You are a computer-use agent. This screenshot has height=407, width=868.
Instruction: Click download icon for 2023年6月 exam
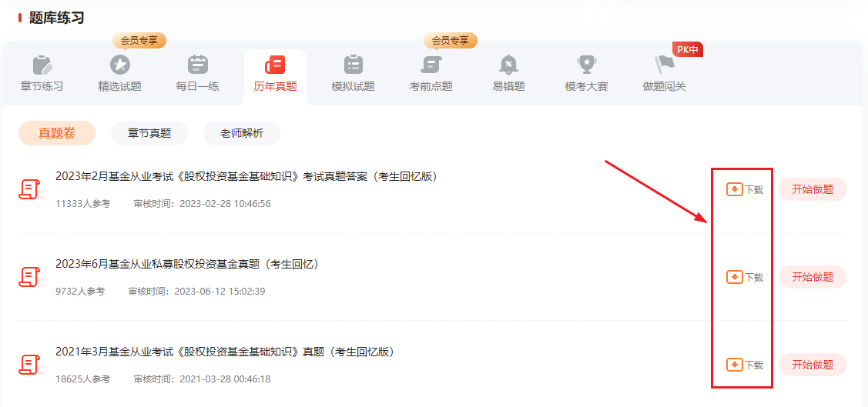click(x=734, y=277)
